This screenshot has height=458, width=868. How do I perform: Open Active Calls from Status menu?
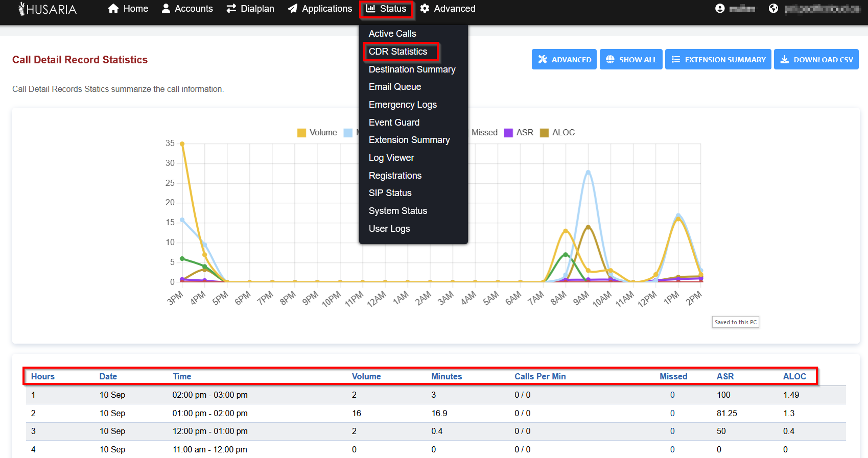click(x=392, y=34)
